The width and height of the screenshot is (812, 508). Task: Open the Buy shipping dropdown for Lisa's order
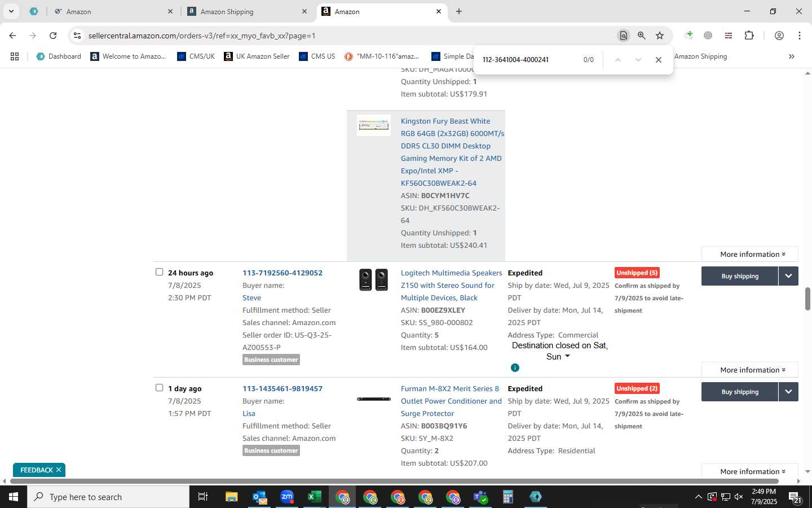point(788,392)
